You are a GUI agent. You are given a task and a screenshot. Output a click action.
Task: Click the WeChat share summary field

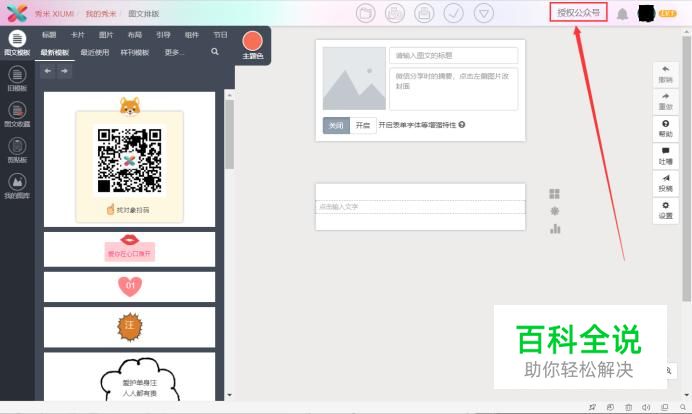[x=453, y=89]
